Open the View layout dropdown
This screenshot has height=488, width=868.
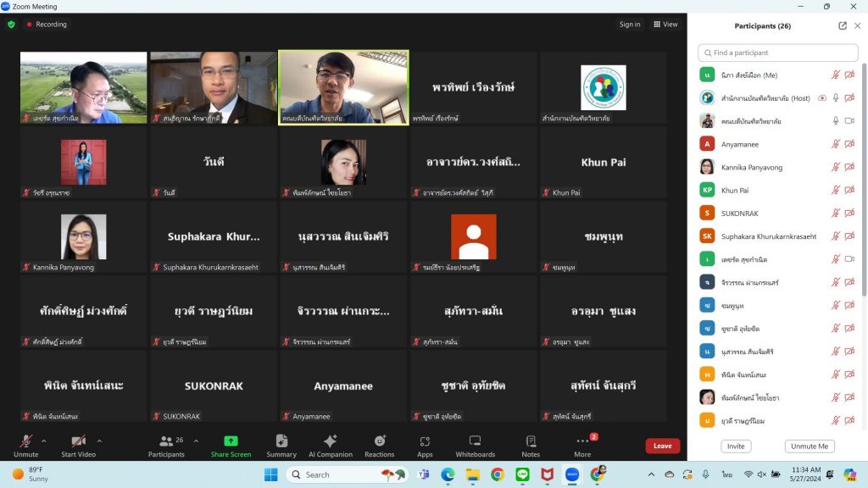665,25
